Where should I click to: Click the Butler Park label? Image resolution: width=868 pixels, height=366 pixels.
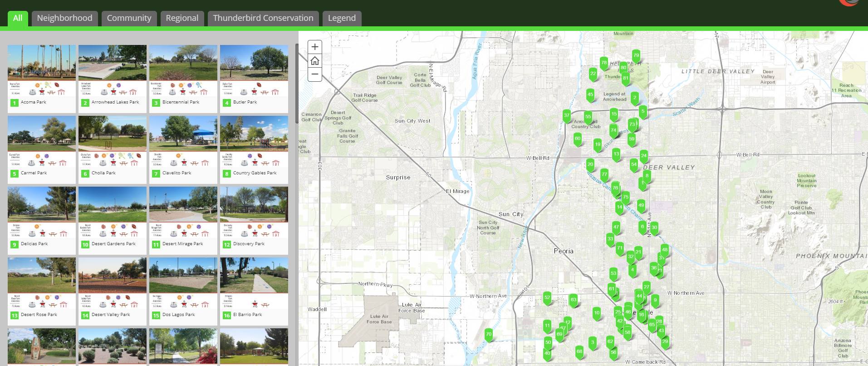(x=245, y=102)
